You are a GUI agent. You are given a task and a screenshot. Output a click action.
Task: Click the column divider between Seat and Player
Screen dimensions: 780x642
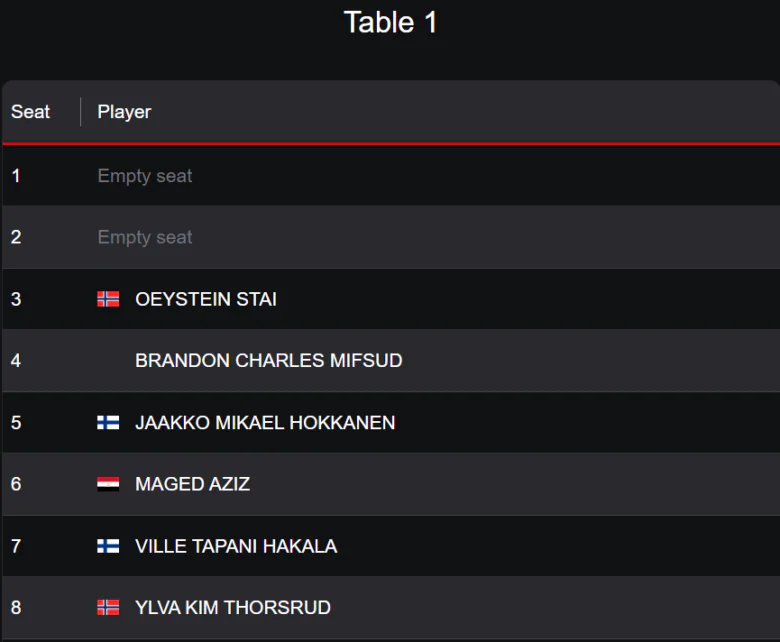tap(81, 112)
